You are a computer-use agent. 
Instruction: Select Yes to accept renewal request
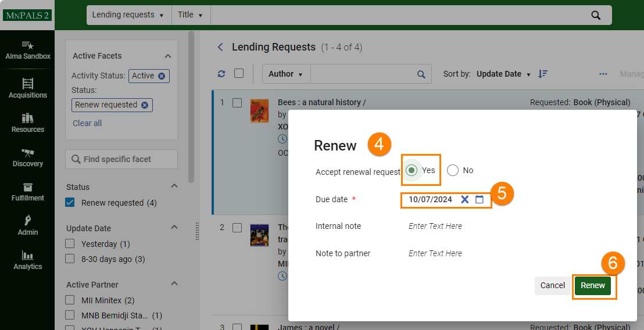tap(411, 170)
